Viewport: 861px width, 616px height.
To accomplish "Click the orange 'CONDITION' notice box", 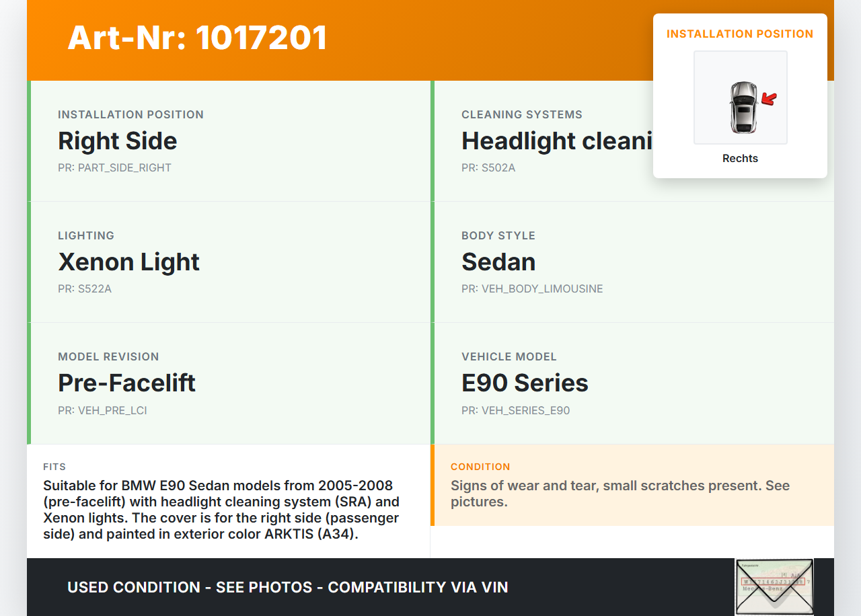I will tap(632, 485).
